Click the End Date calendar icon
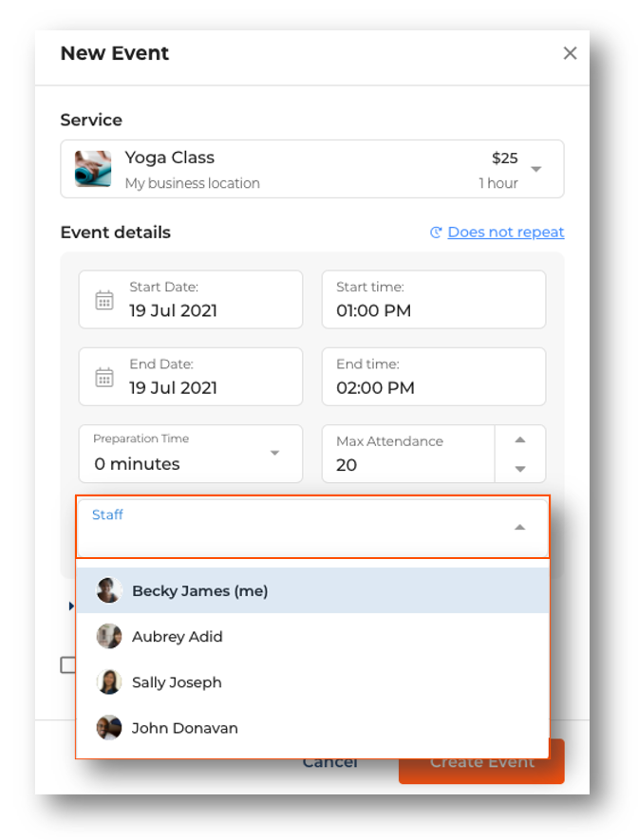The height and width of the screenshot is (840, 638). point(104,377)
